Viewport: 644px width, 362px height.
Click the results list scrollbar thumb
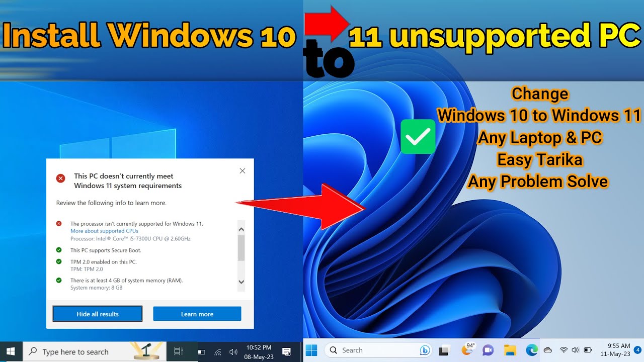click(x=241, y=248)
